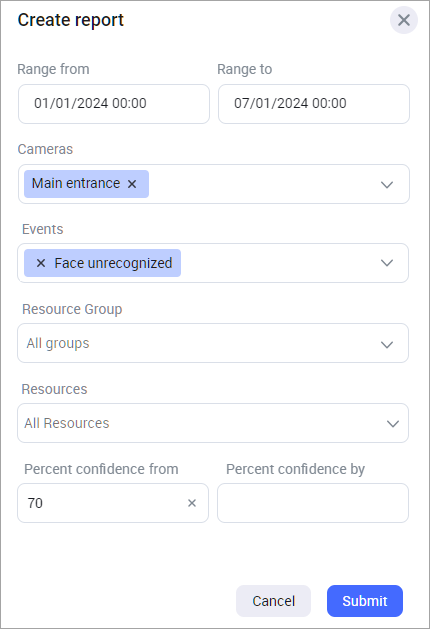Click empty area in Events field

pyautogui.click(x=277, y=263)
